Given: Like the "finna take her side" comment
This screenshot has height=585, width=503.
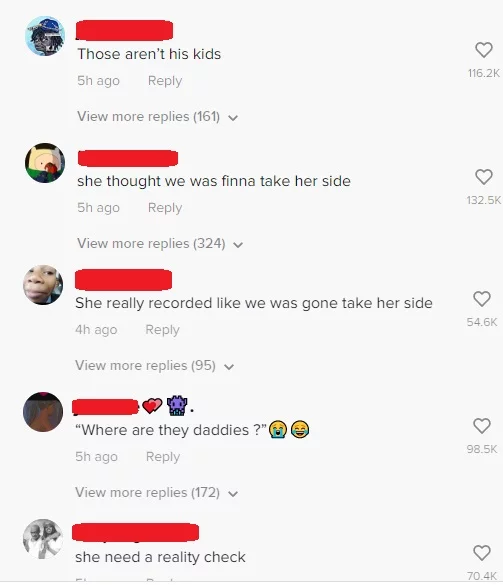Looking at the screenshot, I should (484, 177).
